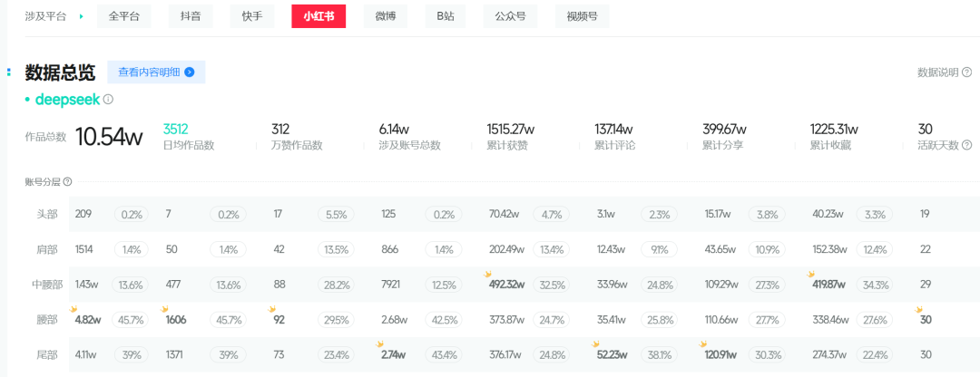
Task: Click the 尾部 row label
Action: (x=47, y=354)
